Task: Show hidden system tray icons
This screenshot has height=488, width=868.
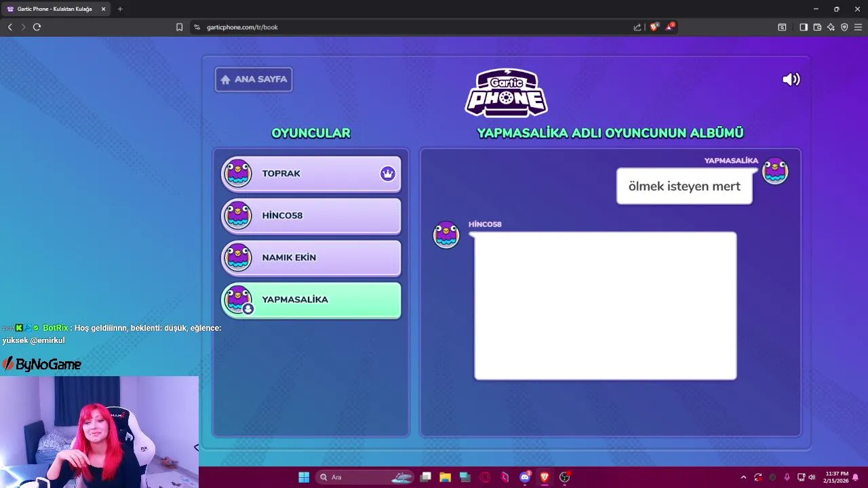Action: click(x=743, y=477)
